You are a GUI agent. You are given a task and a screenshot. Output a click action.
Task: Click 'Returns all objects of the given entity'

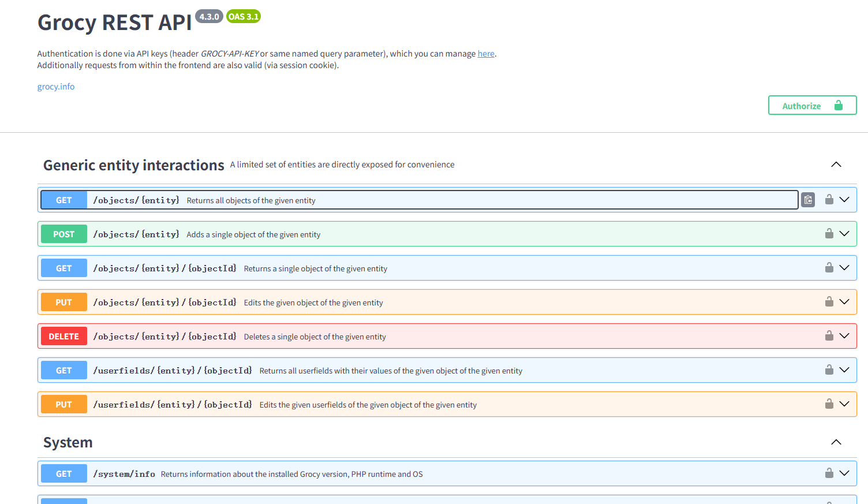click(x=251, y=200)
